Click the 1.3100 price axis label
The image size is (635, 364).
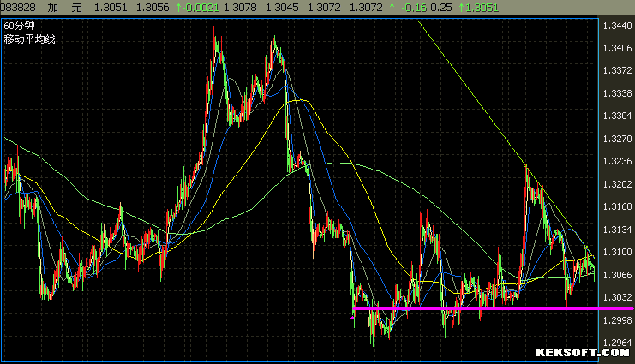click(617, 252)
